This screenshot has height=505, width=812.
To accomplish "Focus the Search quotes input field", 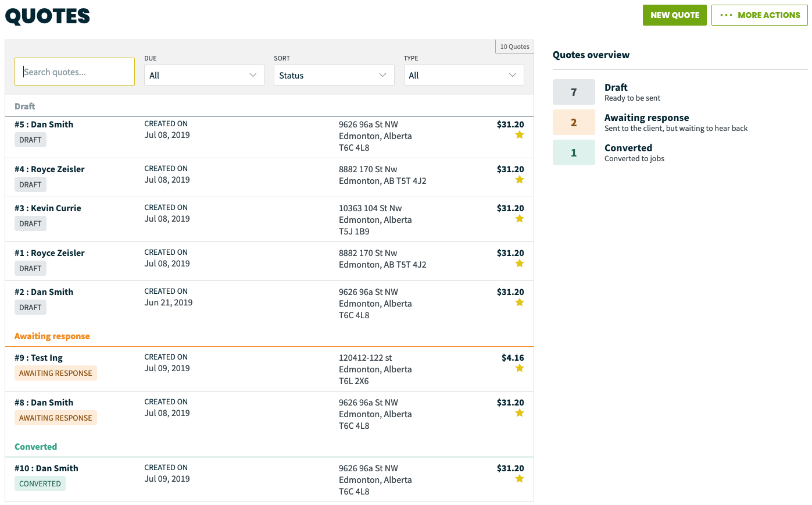I will (x=74, y=72).
